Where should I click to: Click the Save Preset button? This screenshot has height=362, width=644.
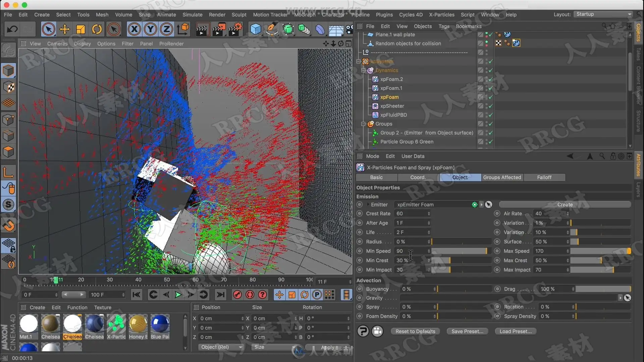tap(467, 331)
